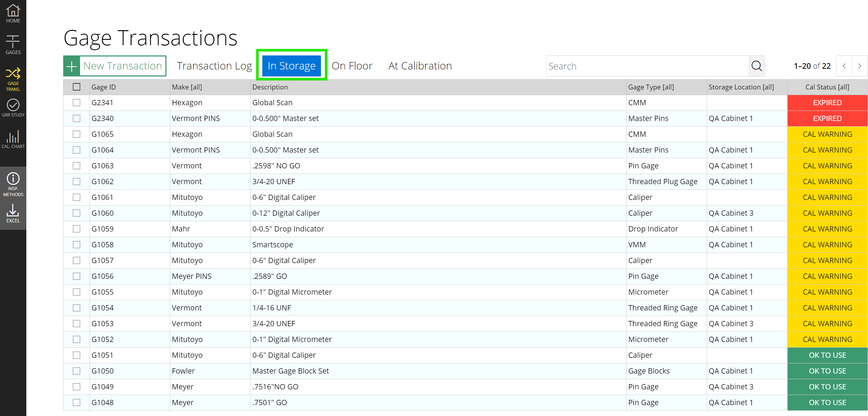This screenshot has width=868, height=416.
Task: Check the box for gage G1055
Action: (77, 292)
